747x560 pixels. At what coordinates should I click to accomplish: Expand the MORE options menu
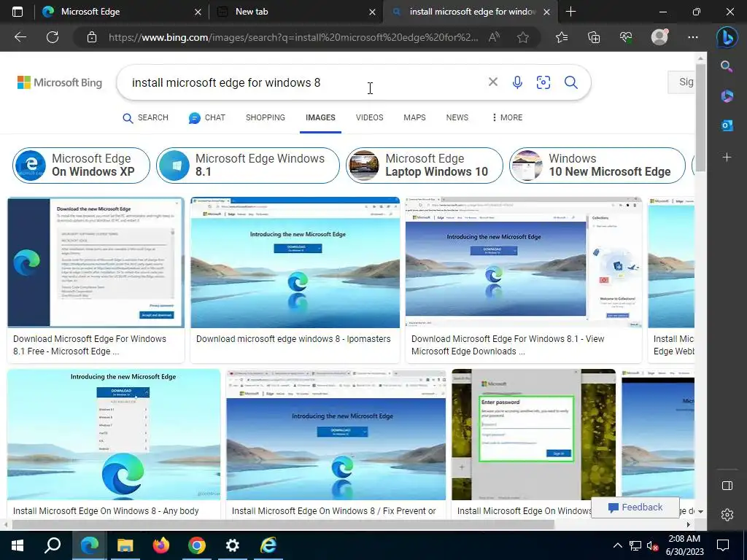tap(508, 117)
